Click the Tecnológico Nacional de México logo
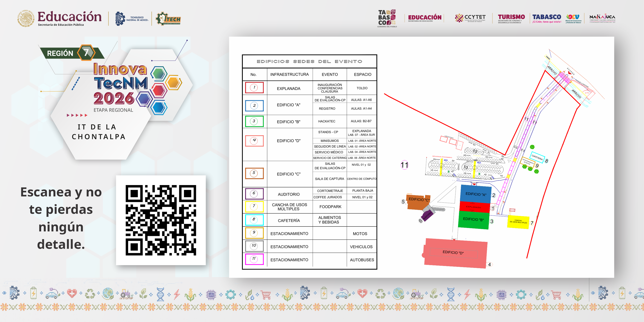 tap(132, 19)
